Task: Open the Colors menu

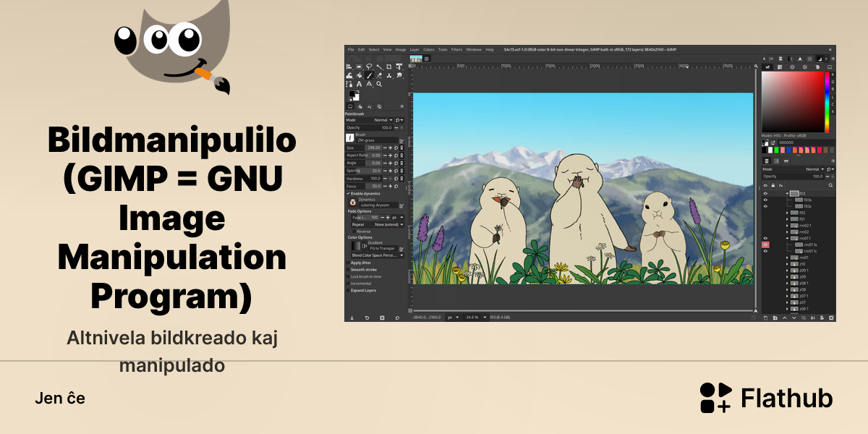Action: [x=429, y=50]
